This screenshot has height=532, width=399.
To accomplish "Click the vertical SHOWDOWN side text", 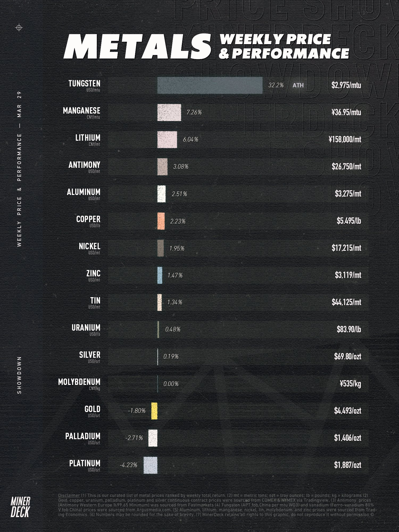I will [19, 375].
